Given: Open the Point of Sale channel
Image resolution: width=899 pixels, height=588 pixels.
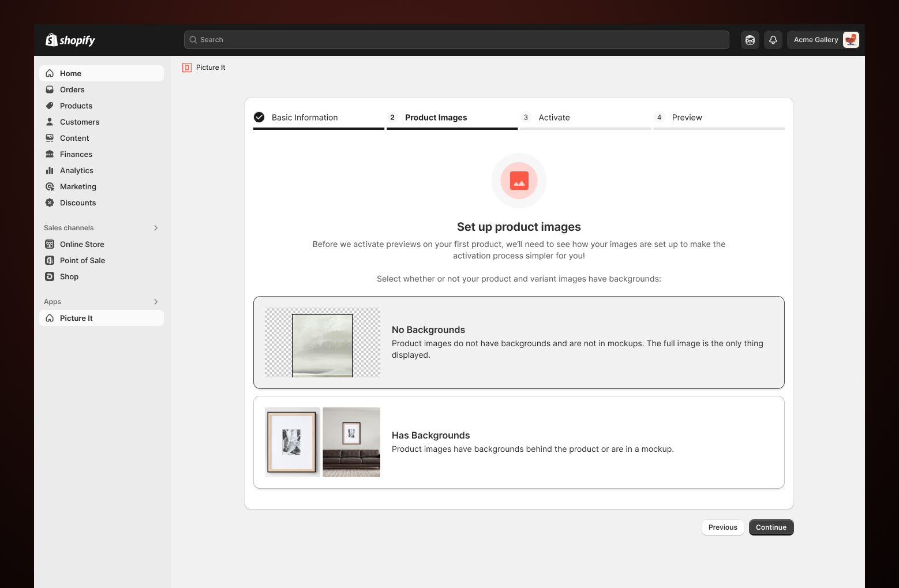Looking at the screenshot, I should point(102,260).
